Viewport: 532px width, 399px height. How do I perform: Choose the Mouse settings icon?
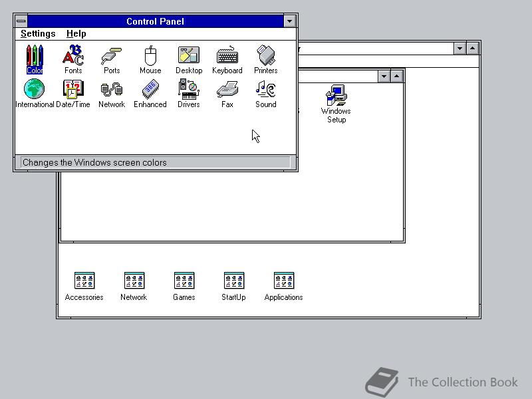[150, 59]
